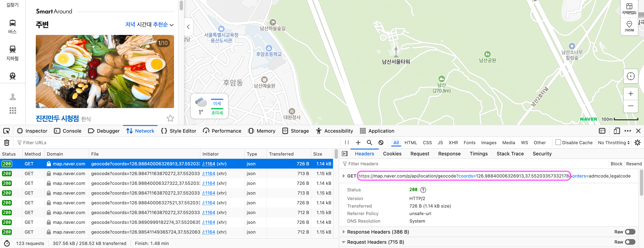This screenshot has width=644, height=248.
Task: Open the 지적편집도 map overlay icon
Action: click(630, 8)
